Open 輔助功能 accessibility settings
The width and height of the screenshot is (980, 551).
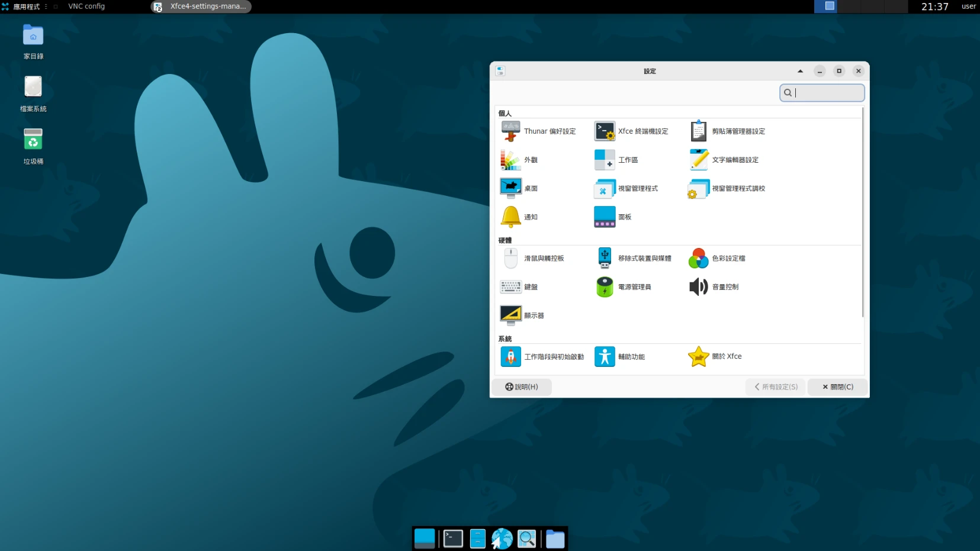point(620,357)
